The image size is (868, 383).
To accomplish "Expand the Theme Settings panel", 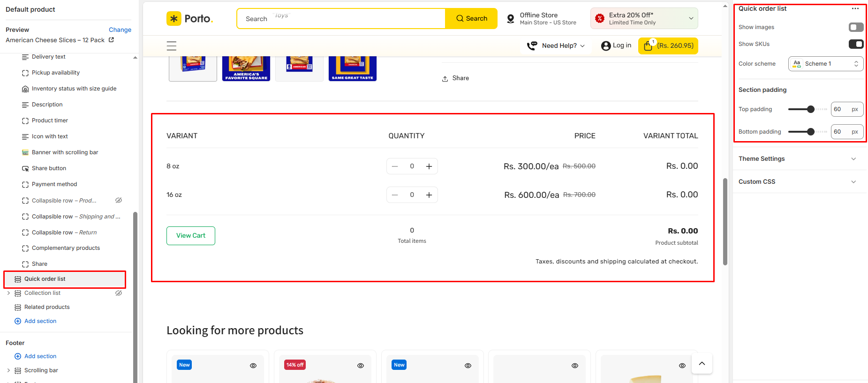I will [x=799, y=159].
